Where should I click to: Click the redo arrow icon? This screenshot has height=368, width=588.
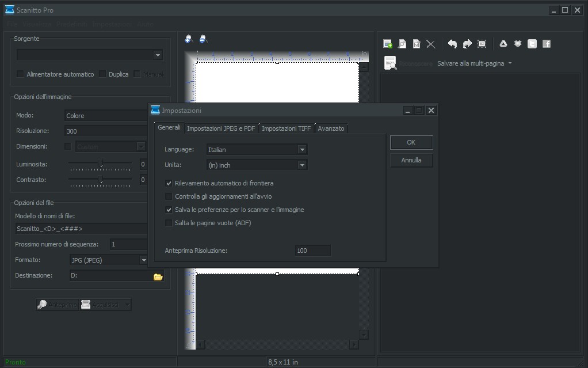click(x=467, y=44)
